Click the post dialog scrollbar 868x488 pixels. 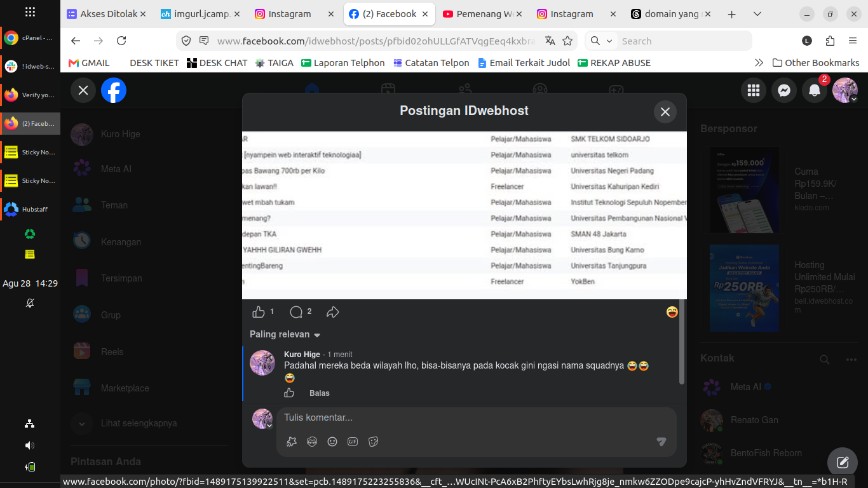point(682,342)
